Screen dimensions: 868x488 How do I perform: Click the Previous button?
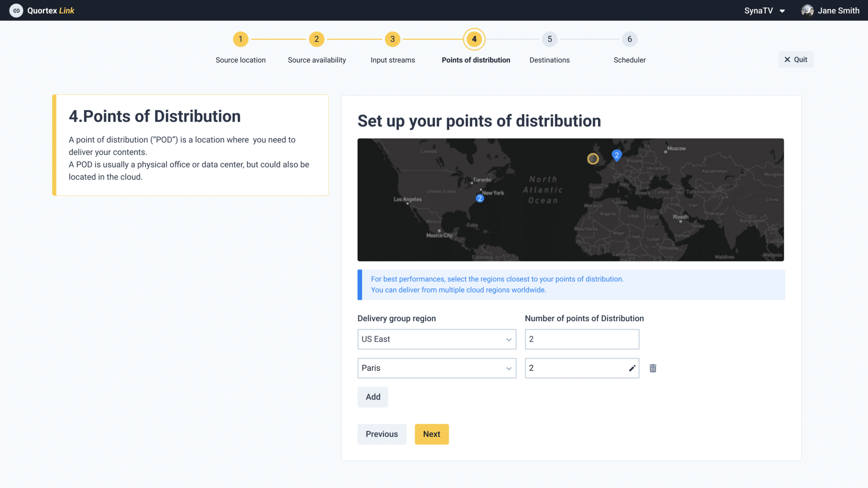click(381, 434)
